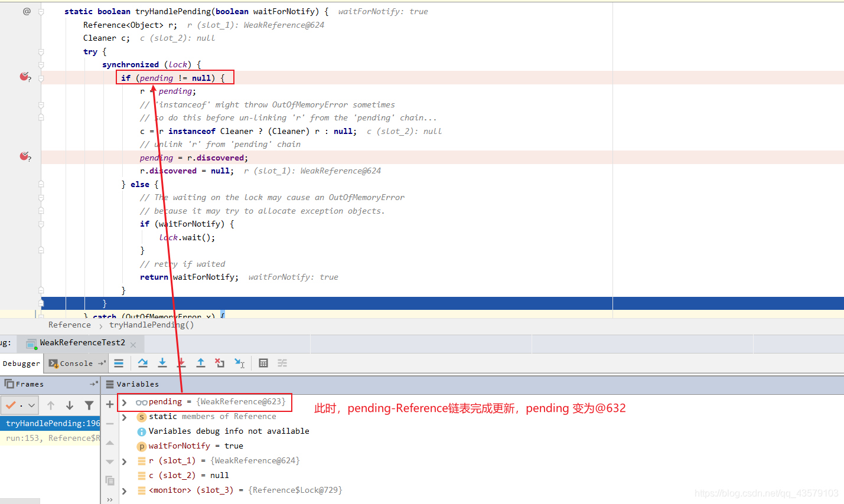This screenshot has width=844, height=504.
Task: Click the 'r.discovered = null;' code line
Action: pyautogui.click(x=187, y=171)
